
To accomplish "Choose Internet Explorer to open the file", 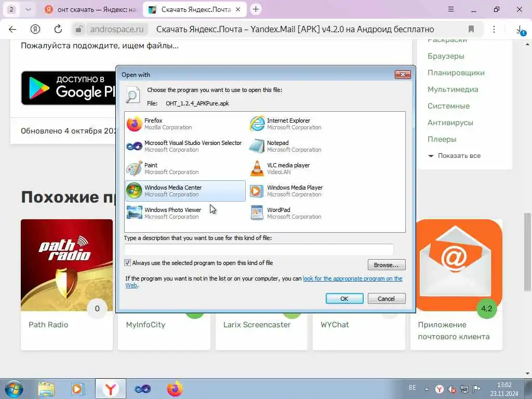I will [308, 124].
